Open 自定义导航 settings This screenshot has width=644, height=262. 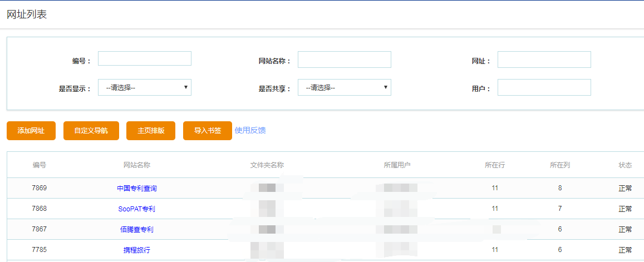pyautogui.click(x=91, y=131)
